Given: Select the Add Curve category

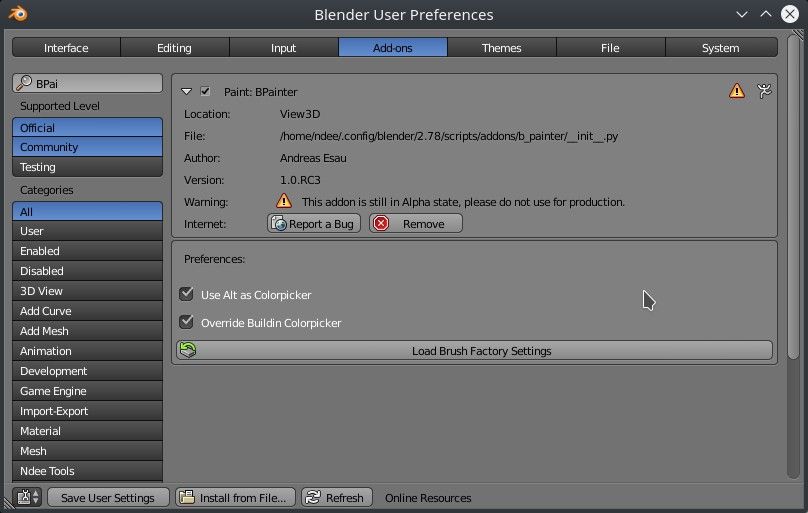Looking at the screenshot, I should pyautogui.click(x=87, y=311).
